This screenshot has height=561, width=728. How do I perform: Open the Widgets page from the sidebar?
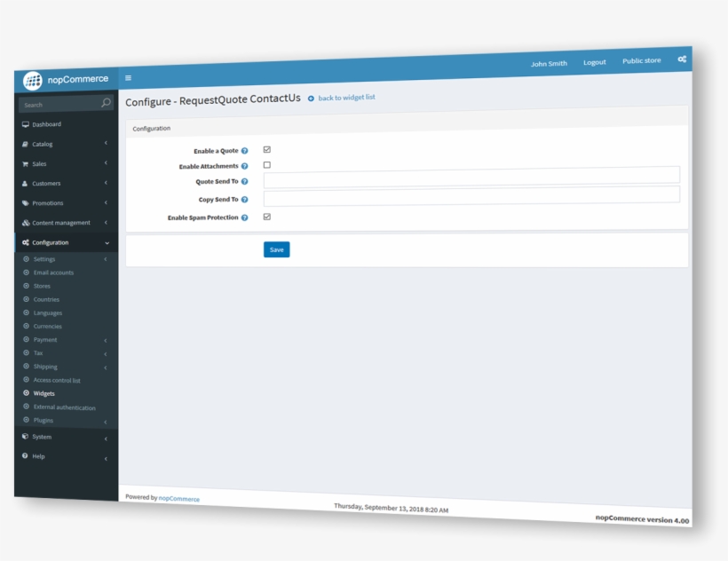point(44,393)
